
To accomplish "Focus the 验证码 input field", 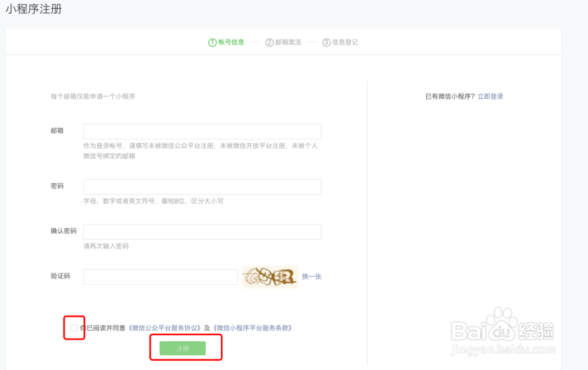I will click(x=160, y=277).
